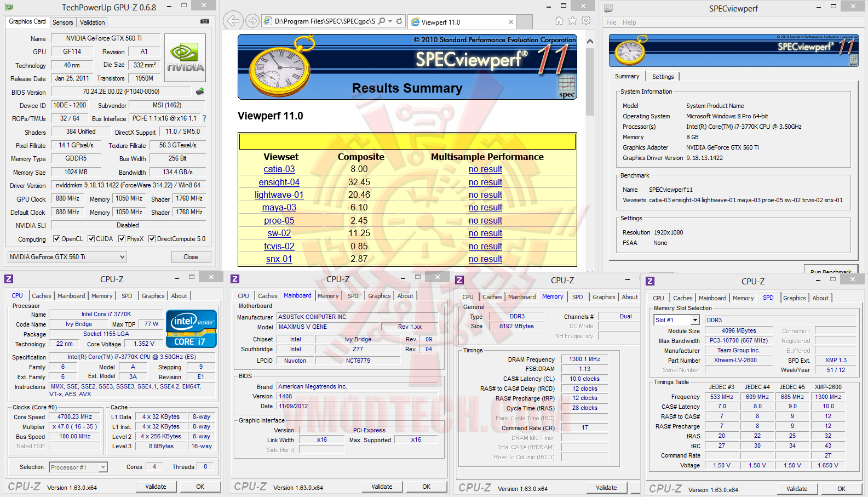Toggle the CUDA checkbox
This screenshot has height=497, width=868.
point(91,239)
